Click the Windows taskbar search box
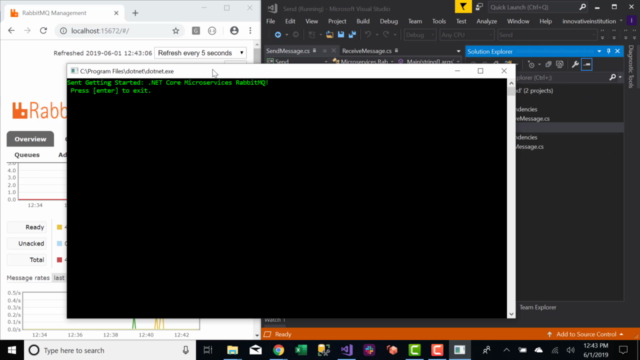Viewport: 640px width, 360px height. point(110,350)
